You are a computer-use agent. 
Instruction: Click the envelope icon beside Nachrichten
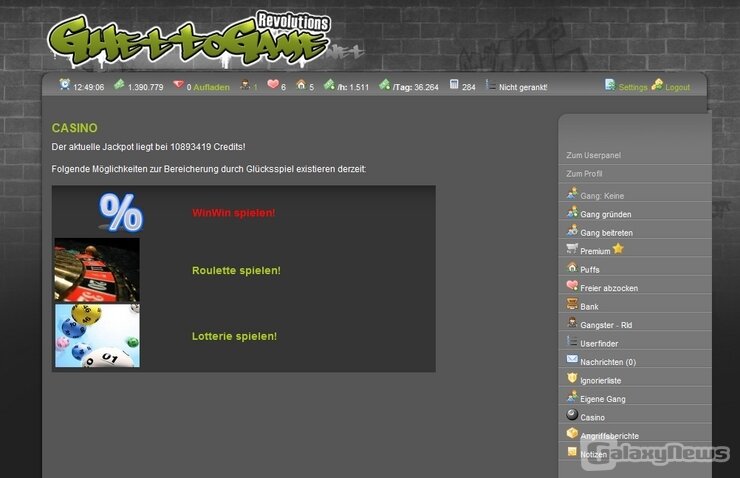point(572,359)
